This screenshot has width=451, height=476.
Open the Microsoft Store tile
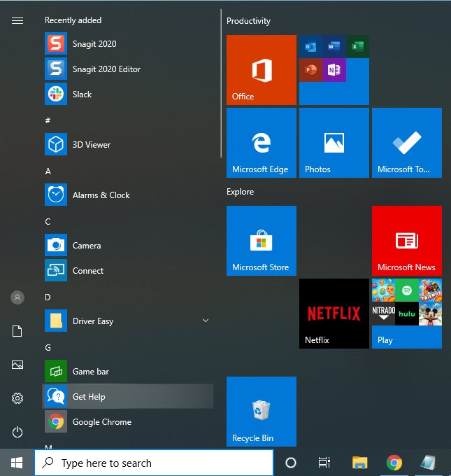tap(261, 240)
